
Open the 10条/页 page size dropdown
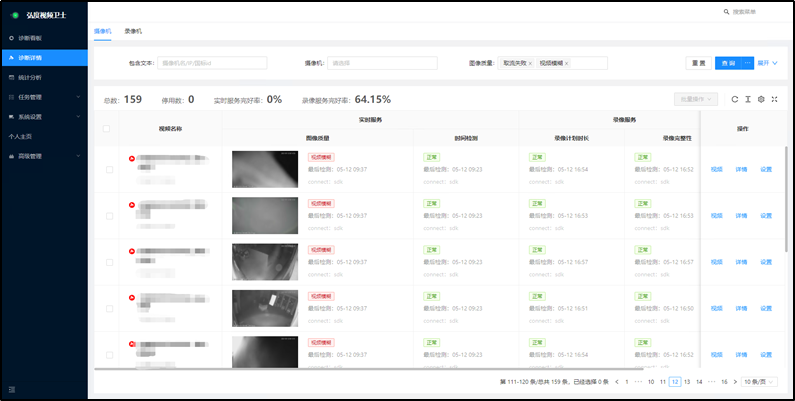(759, 382)
